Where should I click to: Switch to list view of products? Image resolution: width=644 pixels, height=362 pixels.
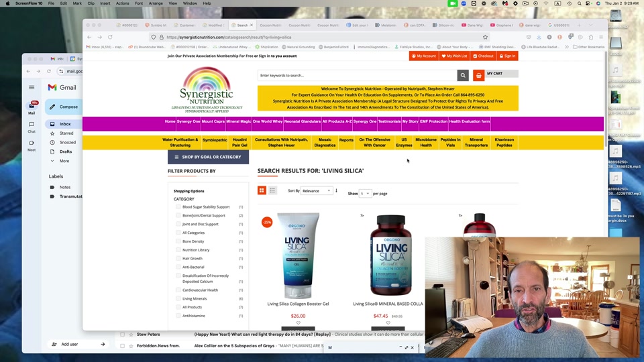pyautogui.click(x=273, y=191)
